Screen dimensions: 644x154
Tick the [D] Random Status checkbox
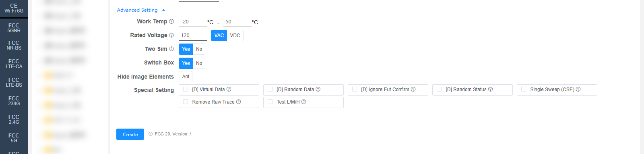click(x=439, y=89)
